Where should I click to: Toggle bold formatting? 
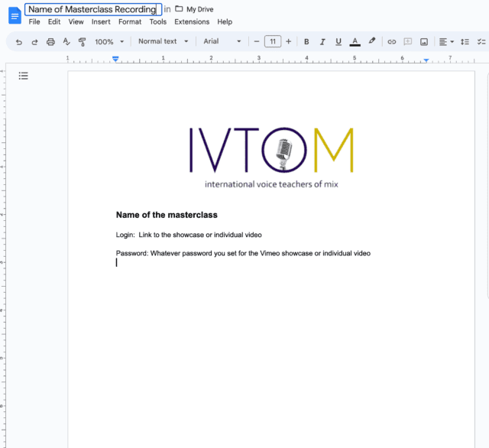coord(306,42)
